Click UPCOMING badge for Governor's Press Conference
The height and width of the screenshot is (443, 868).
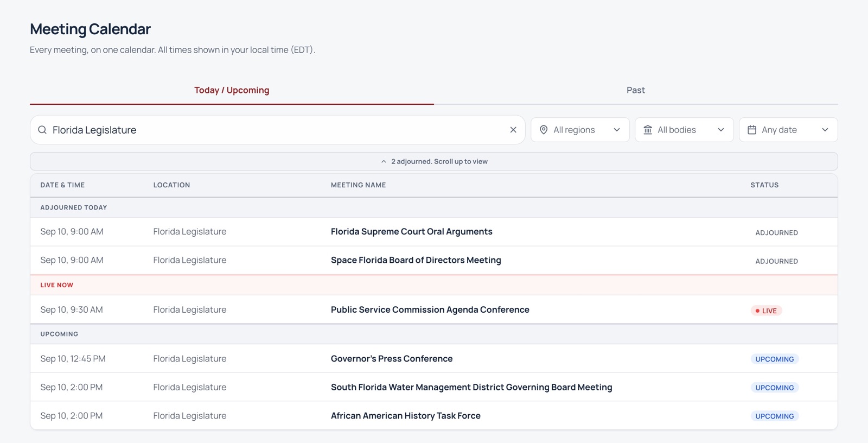click(x=775, y=359)
